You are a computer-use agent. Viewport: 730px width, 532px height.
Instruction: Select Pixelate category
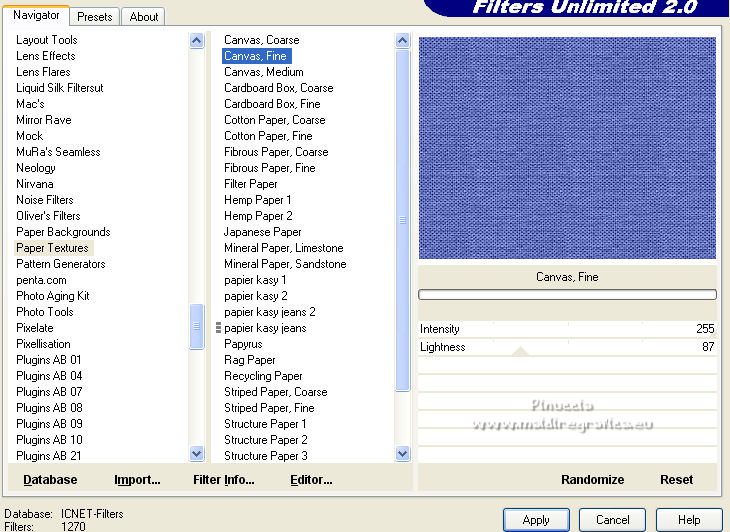coord(35,328)
